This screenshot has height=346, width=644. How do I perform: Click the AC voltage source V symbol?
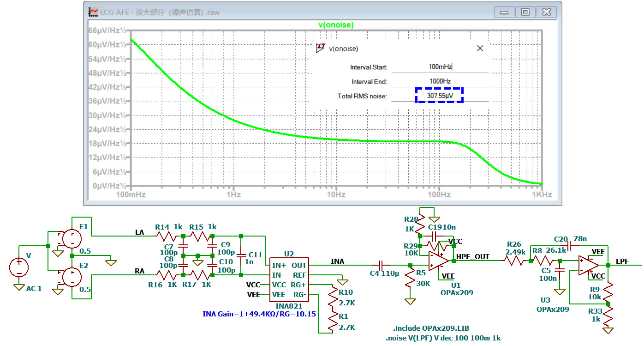tap(19, 267)
